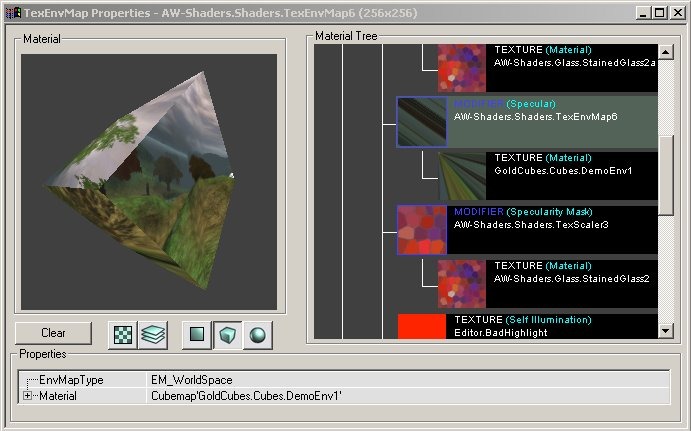
Task: Toggle the checkerboard background icon
Action: (x=123, y=334)
